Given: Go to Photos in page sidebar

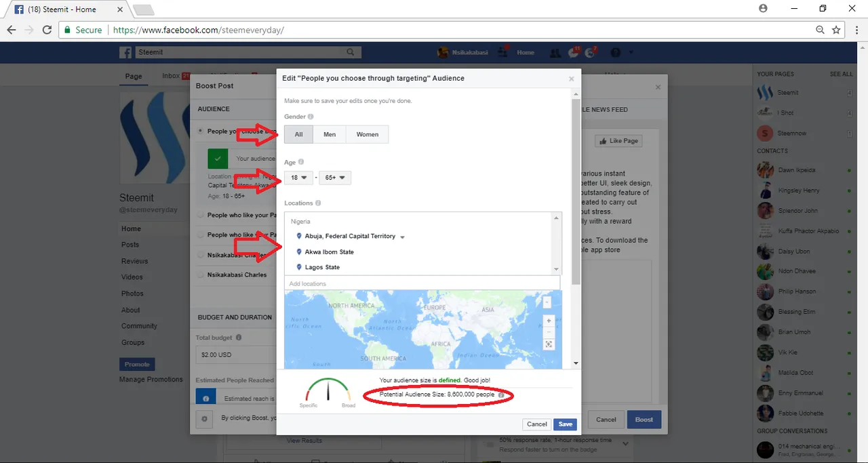Looking at the screenshot, I should (132, 294).
